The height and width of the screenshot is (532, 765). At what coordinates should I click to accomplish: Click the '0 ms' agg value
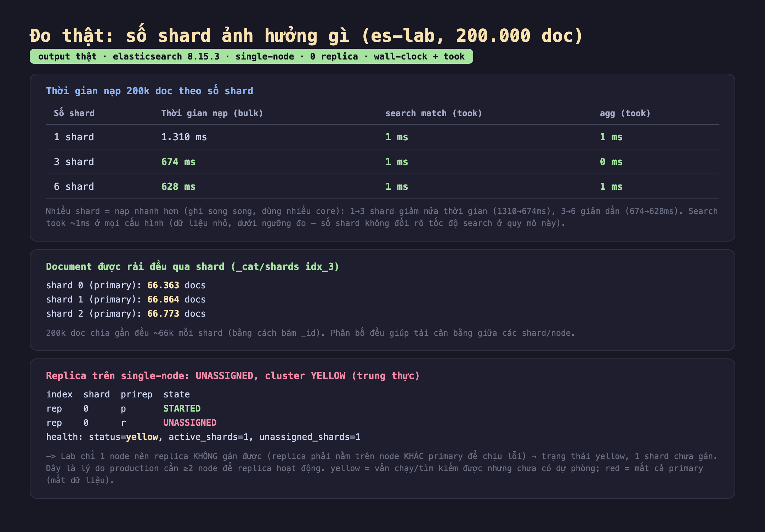[x=611, y=162]
